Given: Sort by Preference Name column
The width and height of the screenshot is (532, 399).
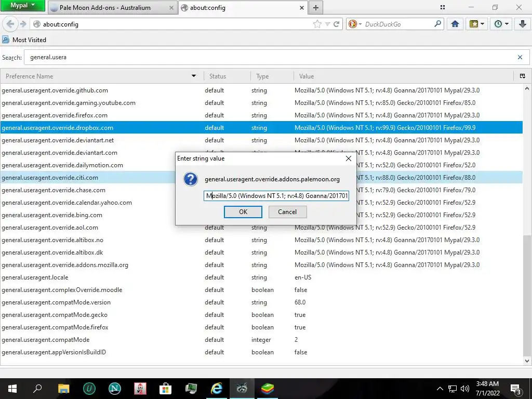Looking at the screenshot, I should tap(102, 76).
